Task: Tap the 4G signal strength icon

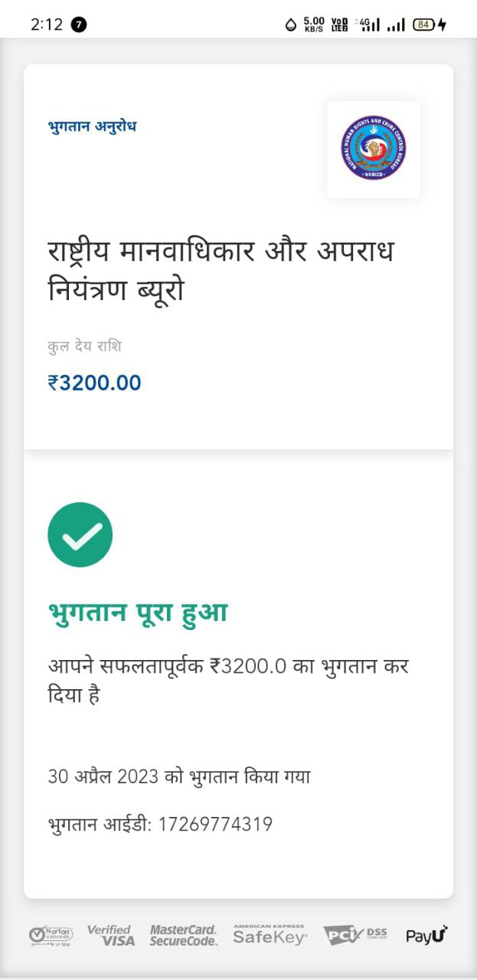Action: coord(370,24)
